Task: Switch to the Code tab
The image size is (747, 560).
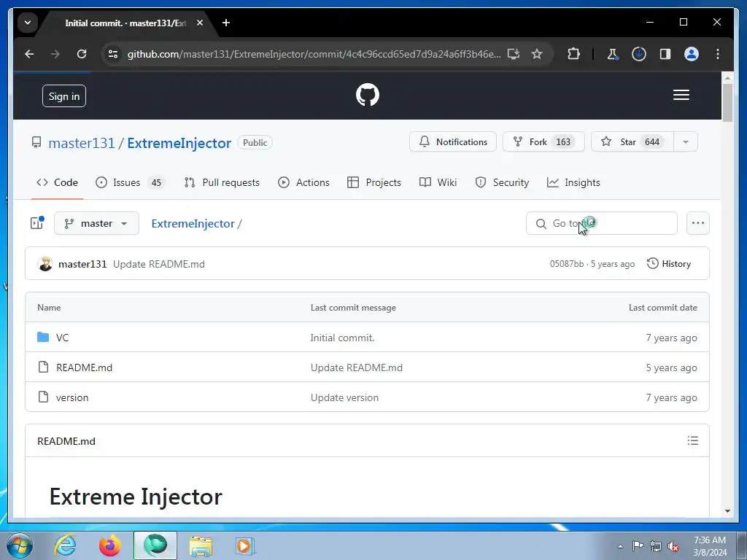Action: pos(57,182)
